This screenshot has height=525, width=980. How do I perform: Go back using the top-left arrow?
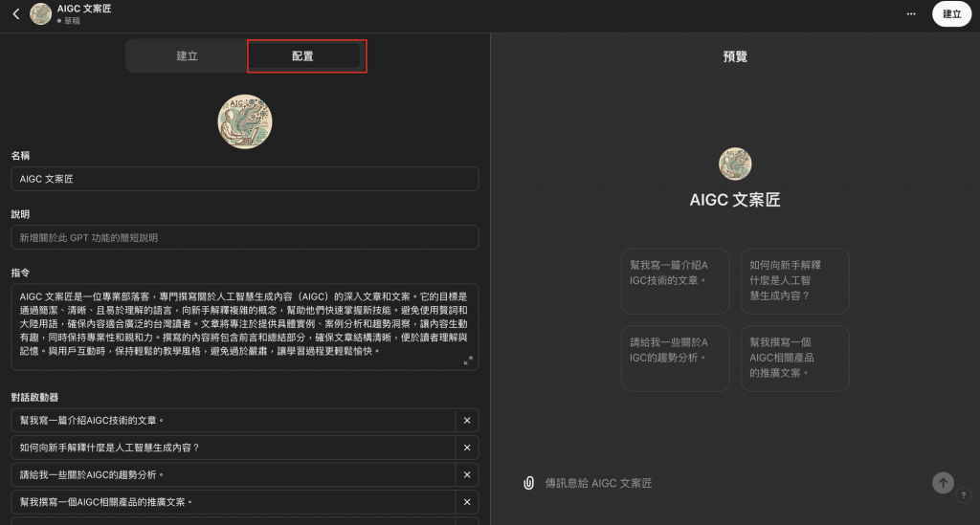click(x=16, y=13)
